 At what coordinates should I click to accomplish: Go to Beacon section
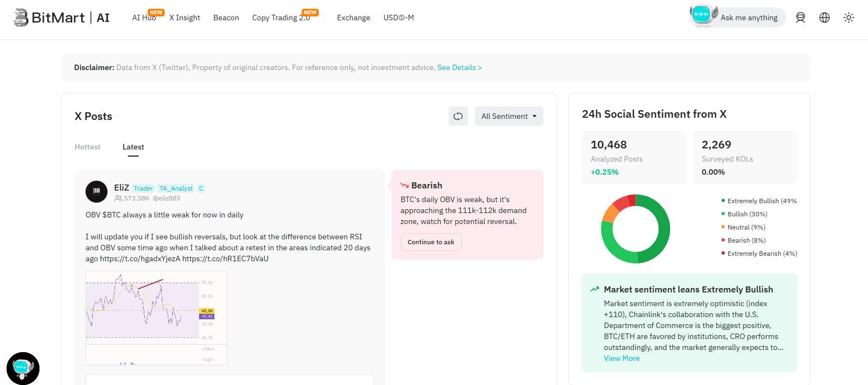coord(226,18)
